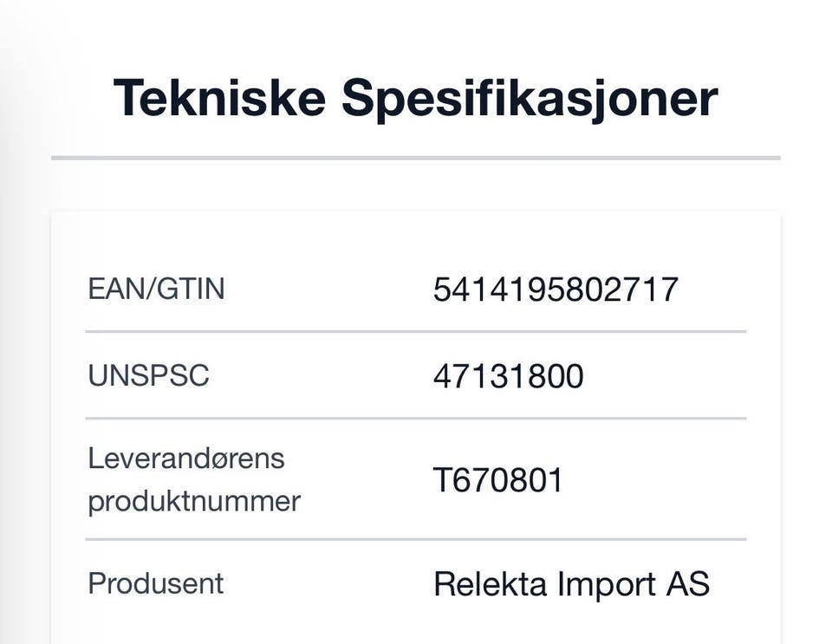
Task: Select the Produsent label
Action: (x=156, y=583)
